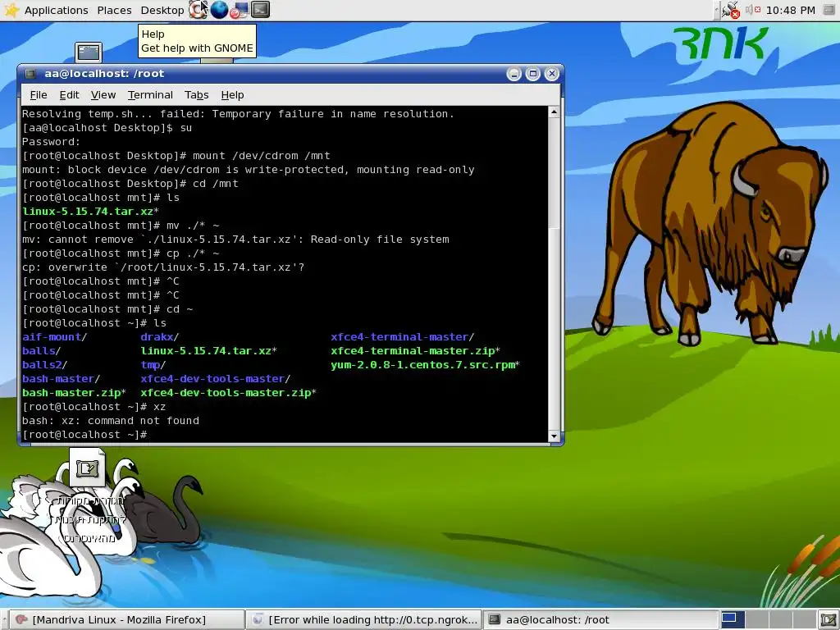Click the terminal window menu icon in titlebar
Screen dimensions: 840x630
point(31,74)
